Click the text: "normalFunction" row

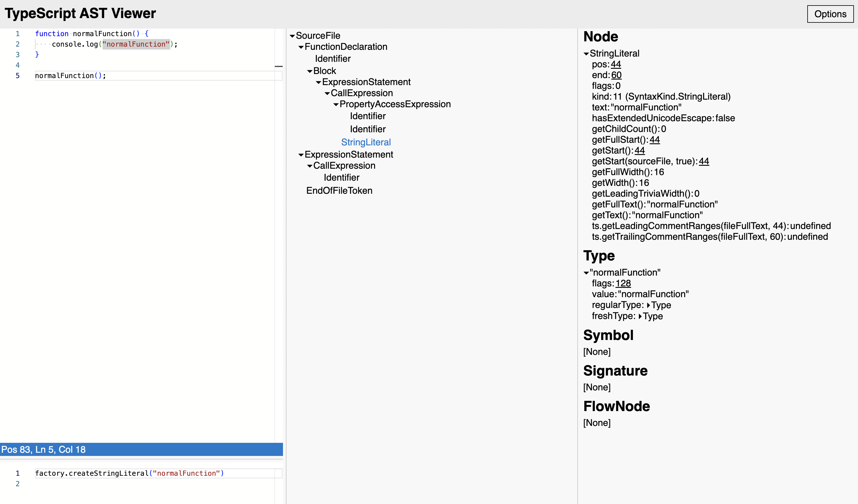tap(637, 108)
